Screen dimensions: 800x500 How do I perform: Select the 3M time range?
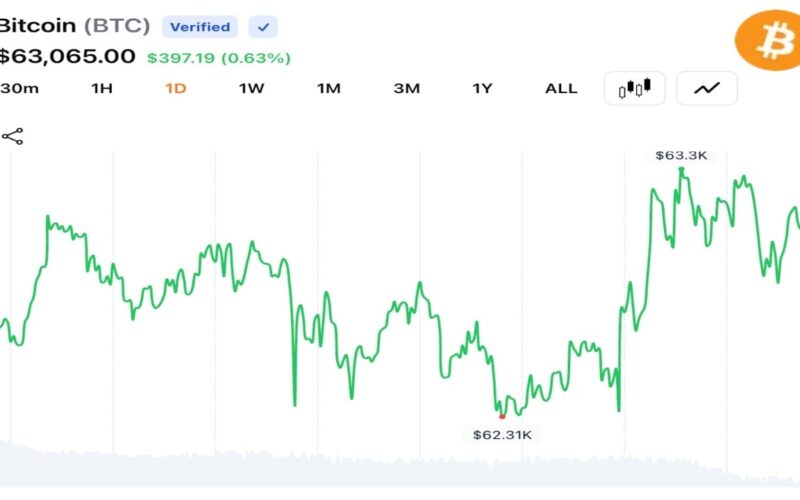click(407, 88)
